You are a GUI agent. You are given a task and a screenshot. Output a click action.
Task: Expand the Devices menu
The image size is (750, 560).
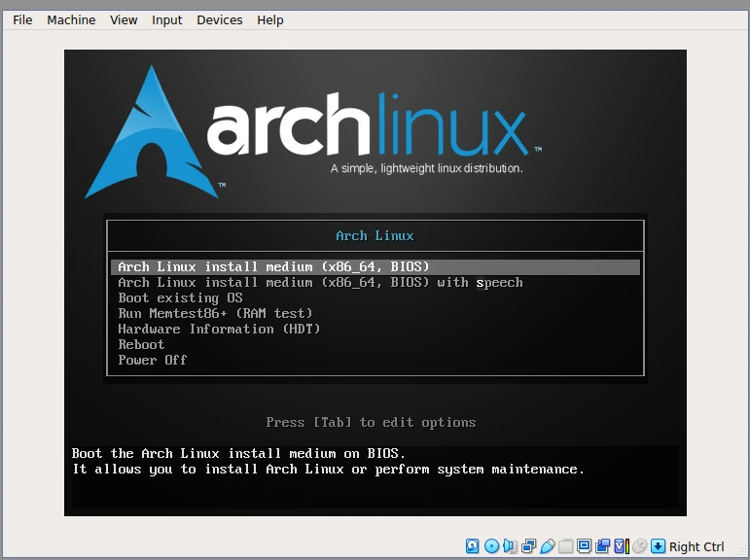(x=219, y=19)
